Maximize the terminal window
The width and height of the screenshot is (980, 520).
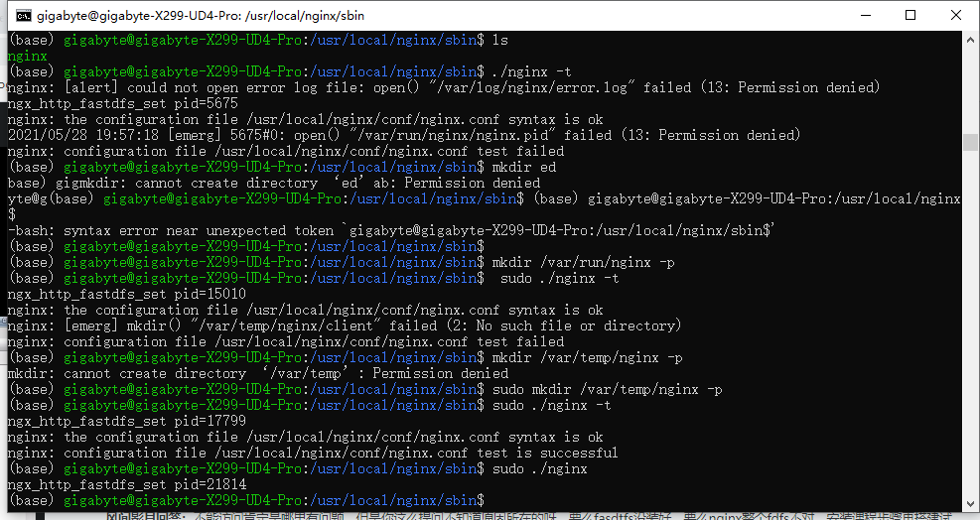[910, 16]
